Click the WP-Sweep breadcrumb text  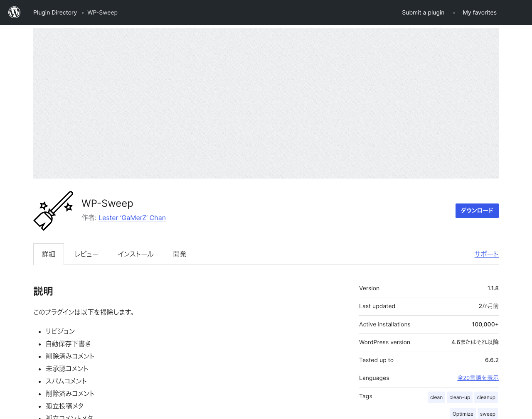pyautogui.click(x=102, y=12)
